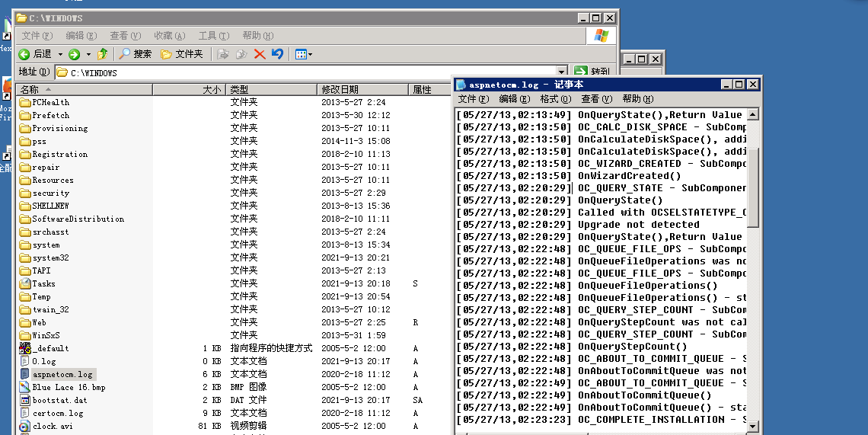The height and width of the screenshot is (435, 868).
Task: Select the PCHealth folder icon
Action: point(25,102)
